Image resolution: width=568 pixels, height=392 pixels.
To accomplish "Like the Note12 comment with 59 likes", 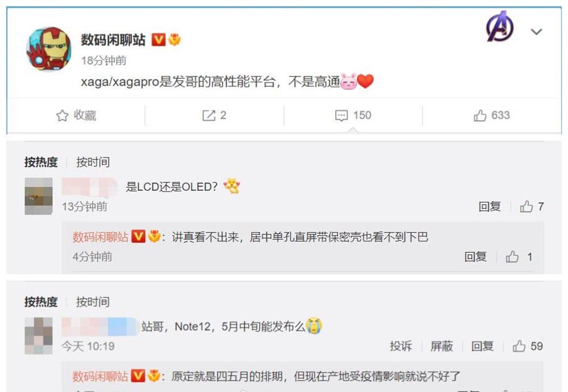I will pyautogui.click(x=519, y=346).
